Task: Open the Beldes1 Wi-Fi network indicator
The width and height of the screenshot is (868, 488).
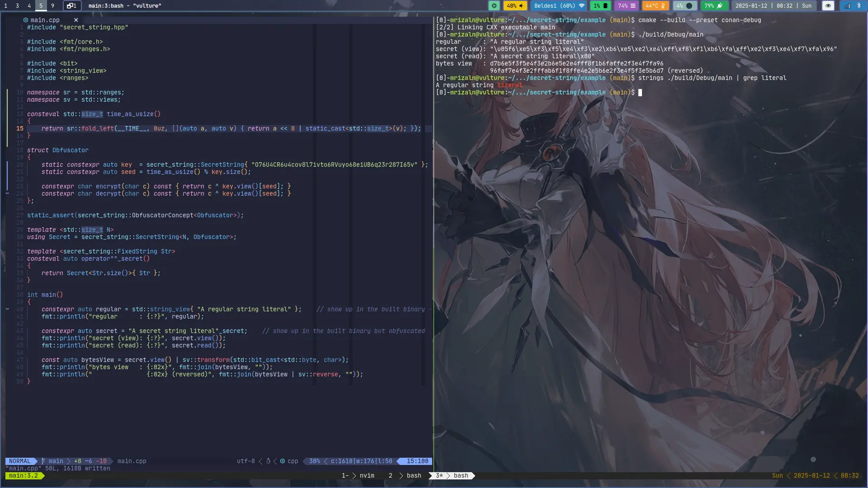Action: (x=559, y=6)
